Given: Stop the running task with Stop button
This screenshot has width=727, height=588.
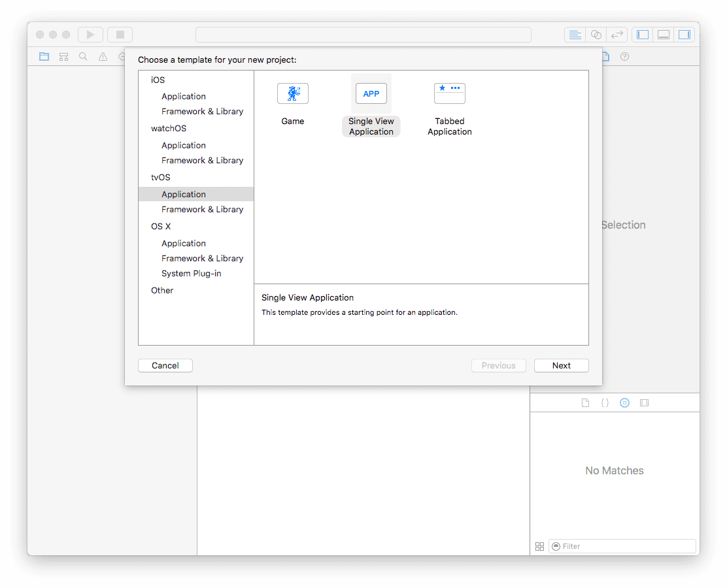Looking at the screenshot, I should (120, 35).
